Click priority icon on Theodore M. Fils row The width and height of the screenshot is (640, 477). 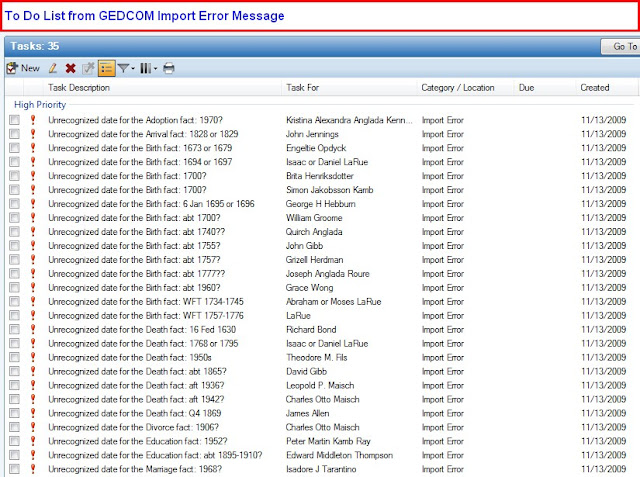(33, 357)
